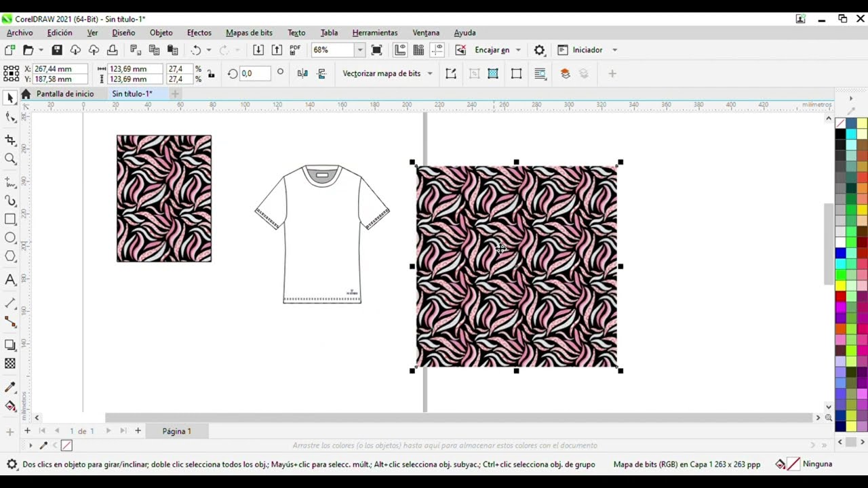Select the Página 1 tab
Viewport: 868px width, 488px height.
click(x=176, y=431)
